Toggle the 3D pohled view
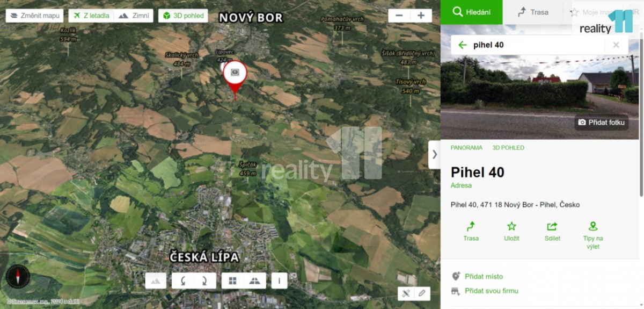 click(183, 16)
